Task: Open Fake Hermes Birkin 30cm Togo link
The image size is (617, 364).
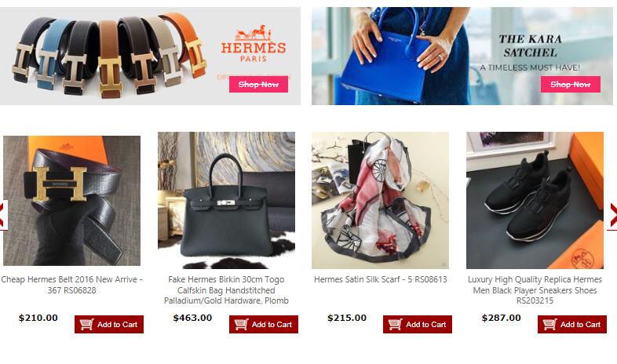Action: [226, 290]
